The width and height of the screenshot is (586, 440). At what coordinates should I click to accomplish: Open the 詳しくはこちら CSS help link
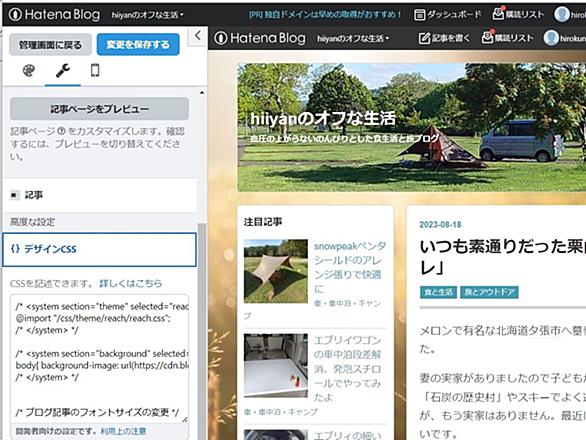pos(131,283)
